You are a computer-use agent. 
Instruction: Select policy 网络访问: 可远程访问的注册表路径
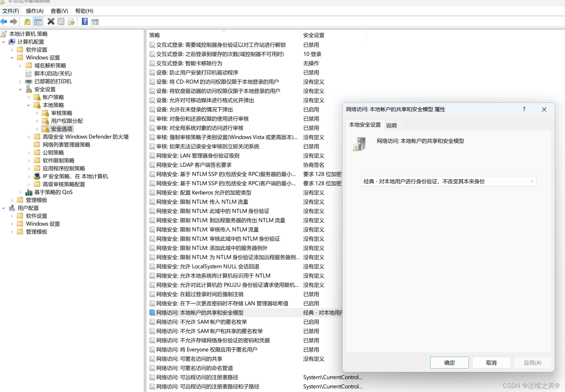point(197,377)
